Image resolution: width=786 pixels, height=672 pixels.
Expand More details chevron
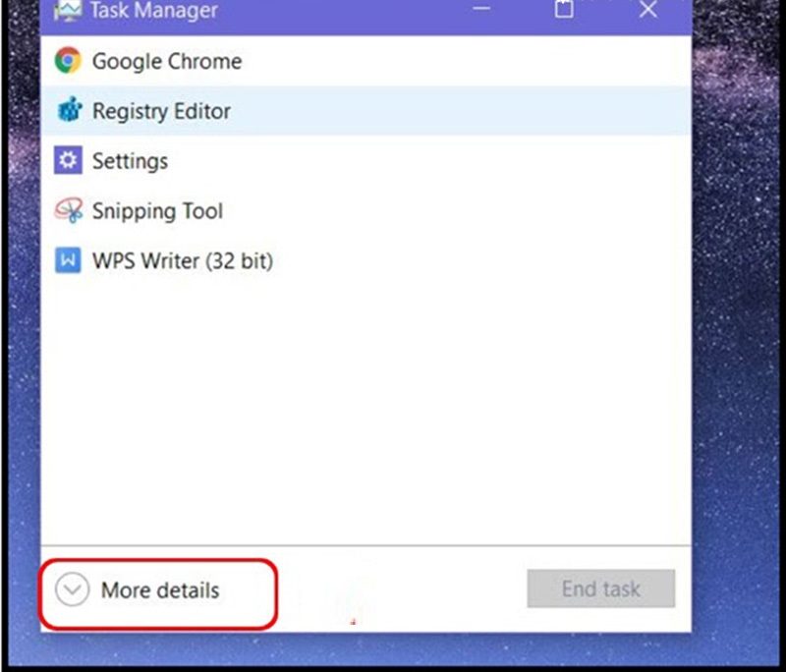[x=72, y=589]
